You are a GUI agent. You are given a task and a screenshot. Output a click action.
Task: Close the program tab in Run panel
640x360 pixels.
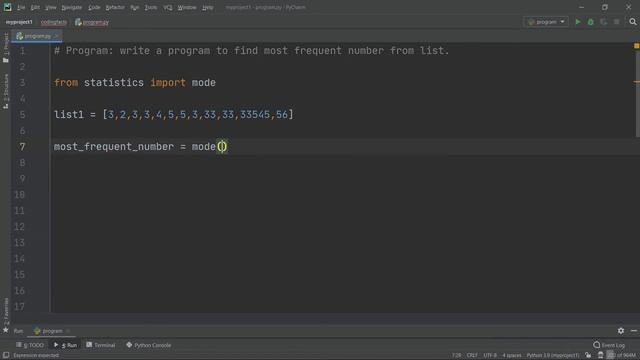68,331
